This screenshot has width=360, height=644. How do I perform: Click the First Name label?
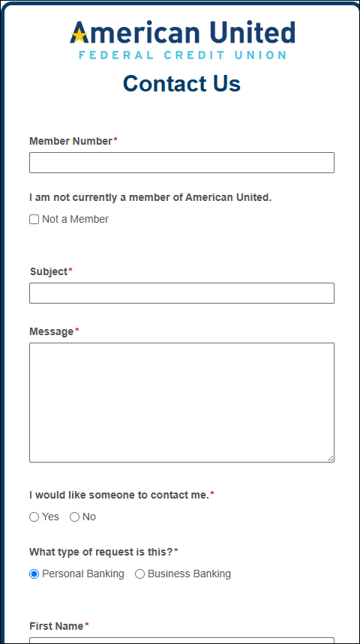56,626
